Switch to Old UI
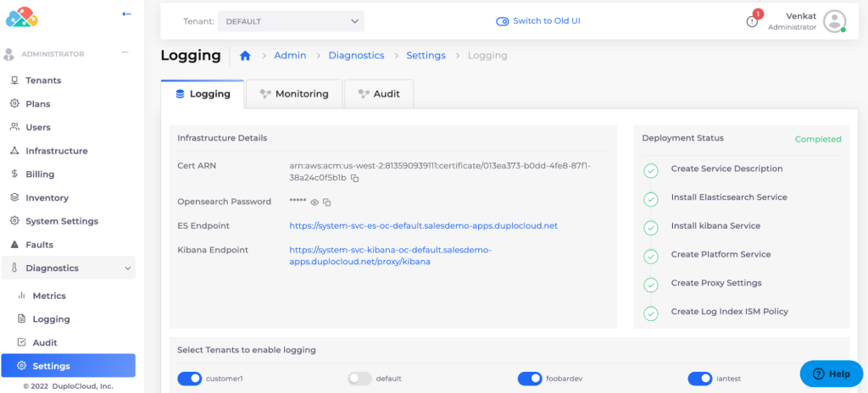The image size is (868, 393). coord(538,21)
